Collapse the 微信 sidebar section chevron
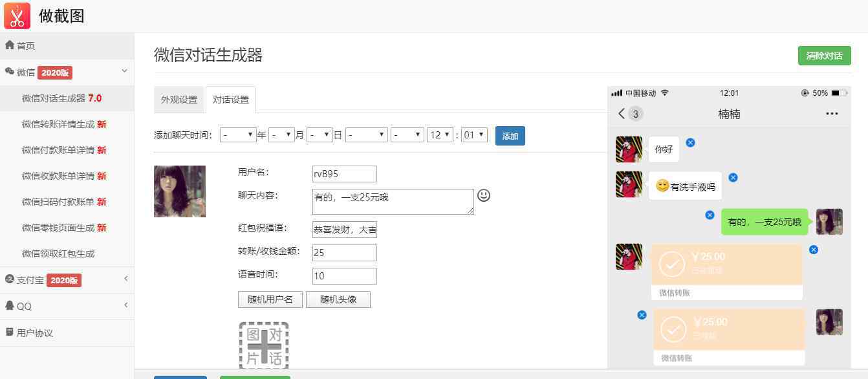Screen dimensions: 868x379 tap(125, 71)
